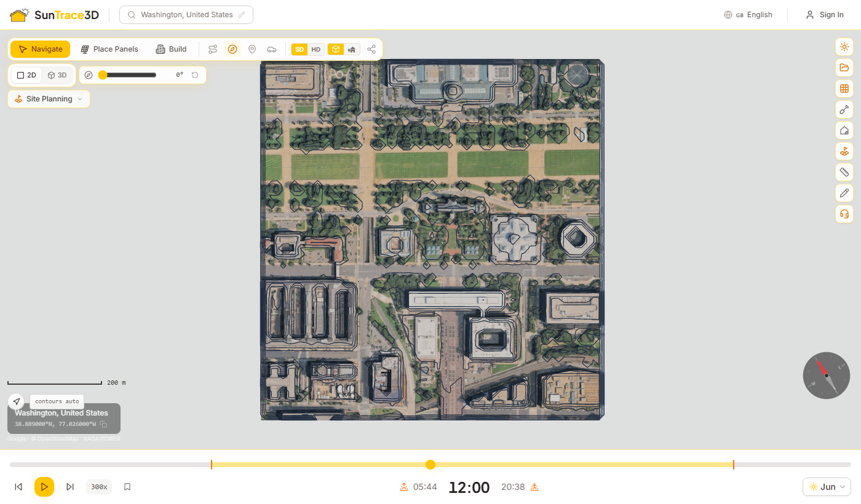
Task: Click the orange grid icon
Action: point(844,89)
